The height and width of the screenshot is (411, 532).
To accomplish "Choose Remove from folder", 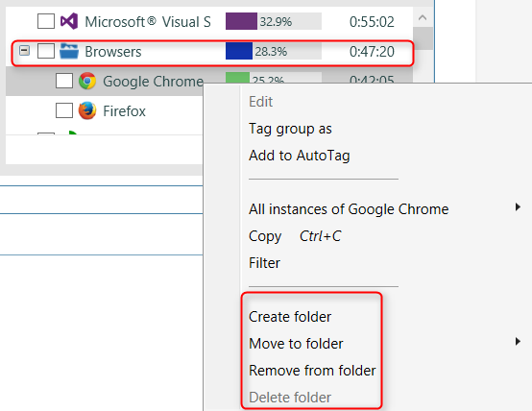I will [x=312, y=371].
